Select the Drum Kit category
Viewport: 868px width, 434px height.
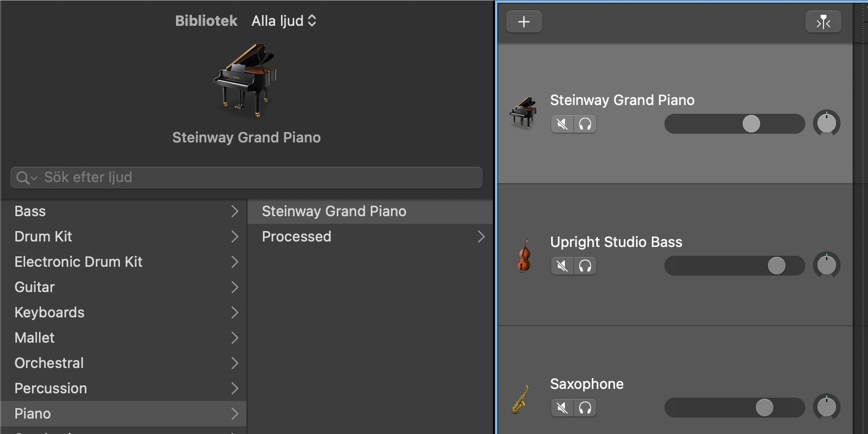click(124, 237)
